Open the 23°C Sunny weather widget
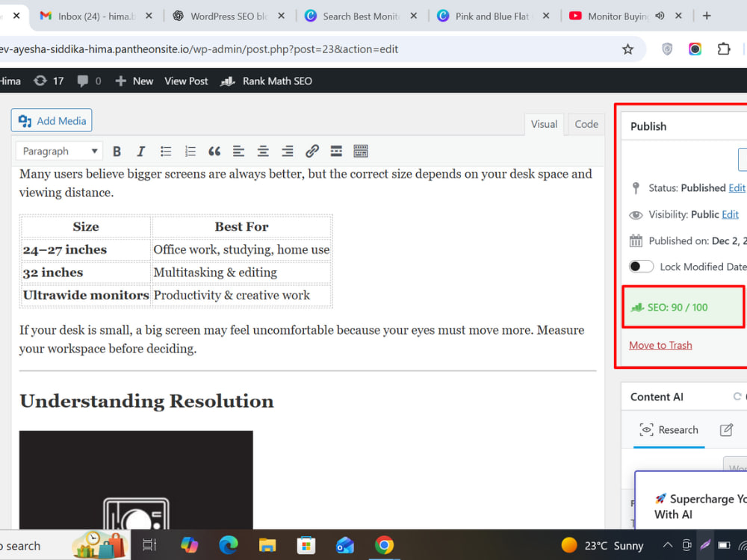The image size is (747, 560). 602,545
